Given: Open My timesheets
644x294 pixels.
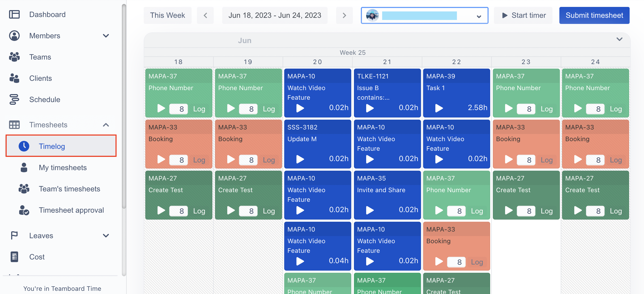Looking at the screenshot, I should [x=63, y=167].
